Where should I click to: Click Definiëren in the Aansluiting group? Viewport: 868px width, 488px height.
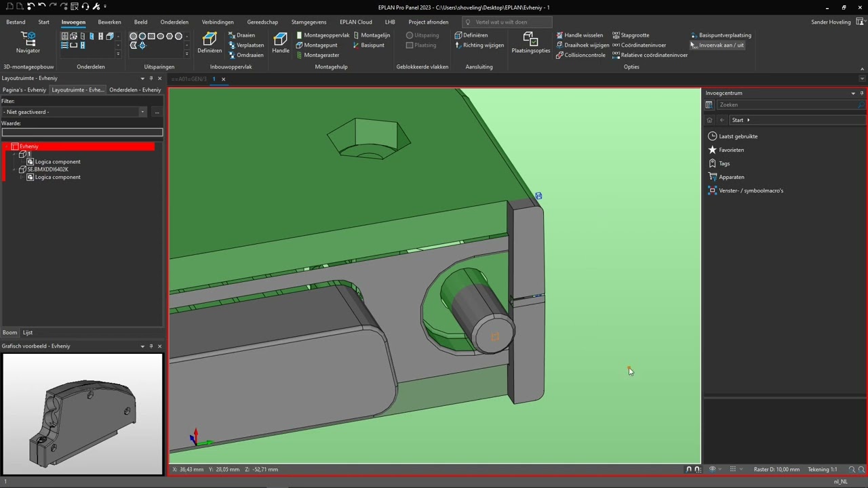(x=471, y=35)
